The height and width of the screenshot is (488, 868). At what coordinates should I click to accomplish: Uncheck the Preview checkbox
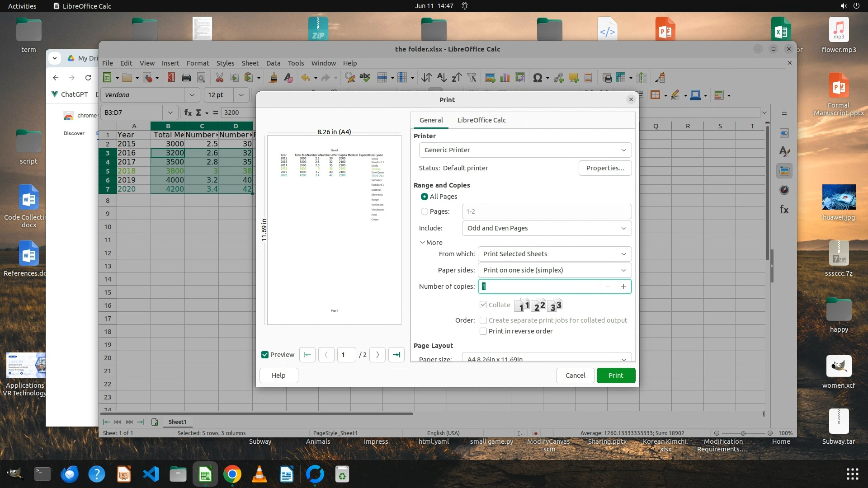[x=265, y=355]
